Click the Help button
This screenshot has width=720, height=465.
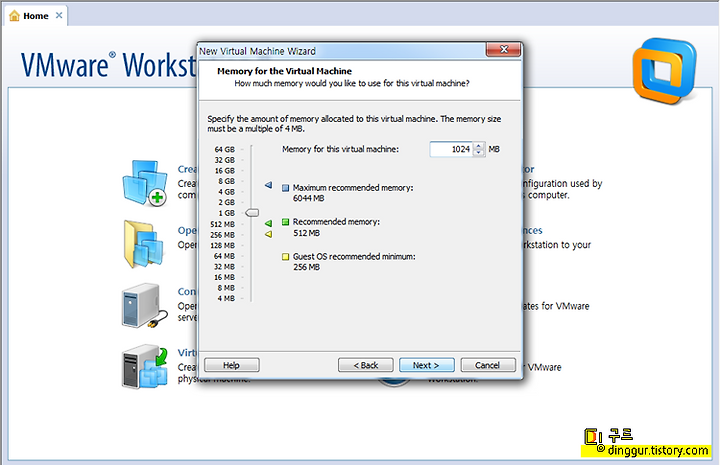coord(232,365)
